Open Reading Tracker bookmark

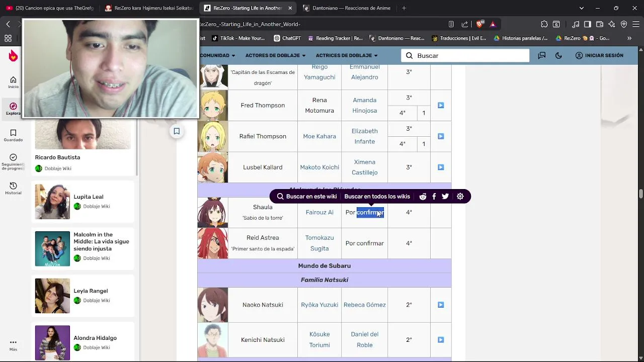[x=335, y=38]
